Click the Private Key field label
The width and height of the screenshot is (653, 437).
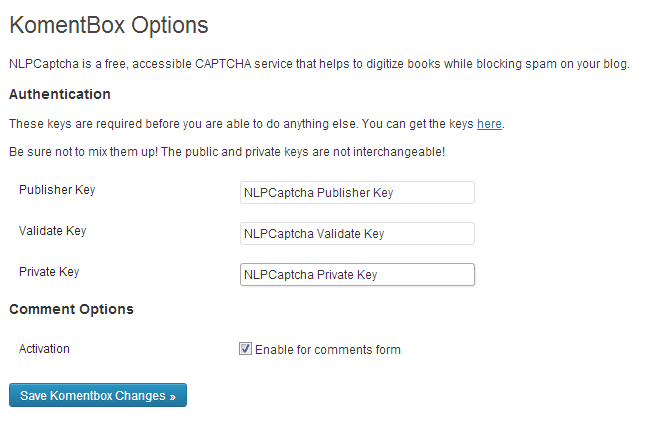[x=49, y=272]
